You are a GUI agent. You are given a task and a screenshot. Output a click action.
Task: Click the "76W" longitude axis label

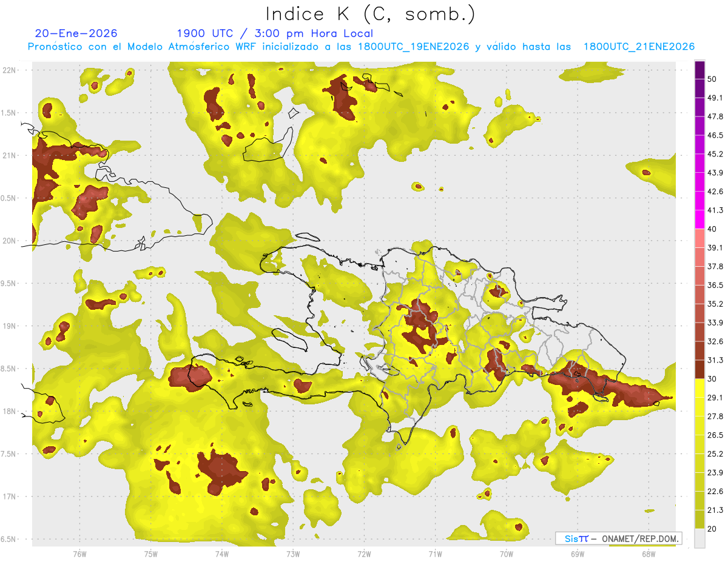tap(79, 554)
